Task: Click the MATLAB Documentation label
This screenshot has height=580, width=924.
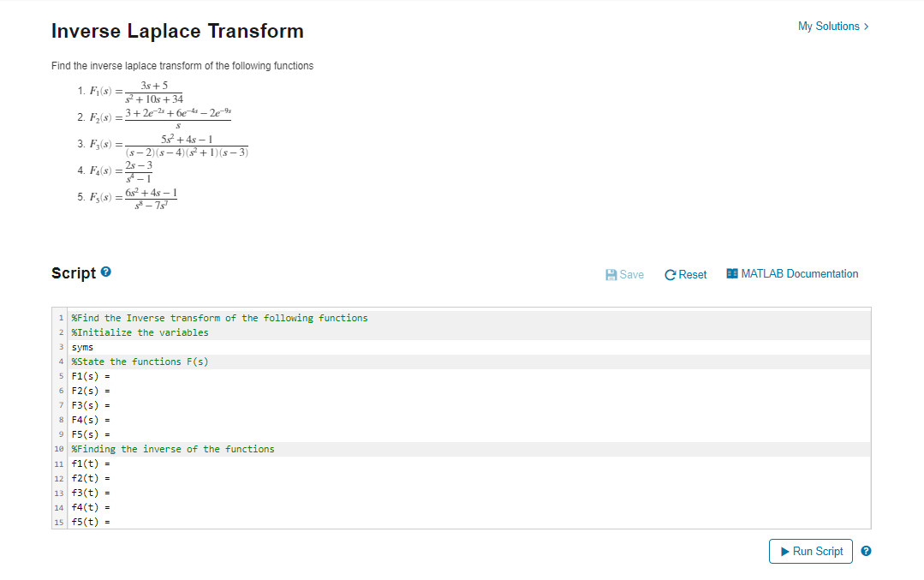Action: (x=801, y=274)
